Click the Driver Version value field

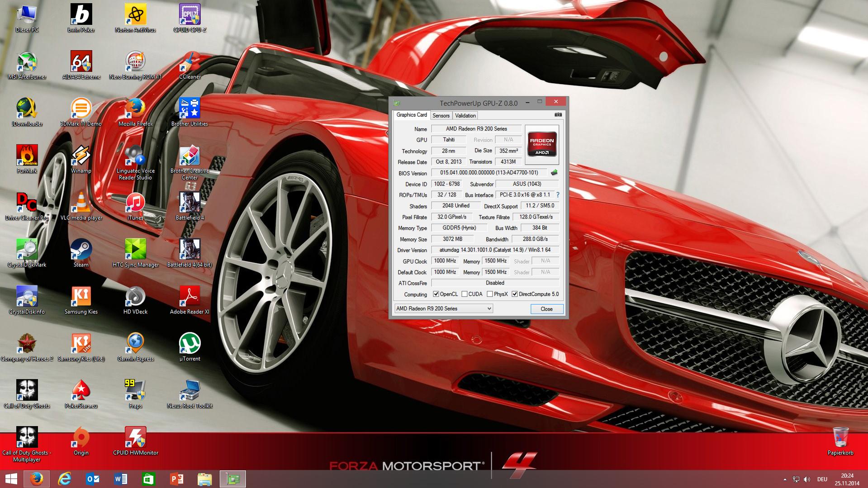click(x=495, y=250)
